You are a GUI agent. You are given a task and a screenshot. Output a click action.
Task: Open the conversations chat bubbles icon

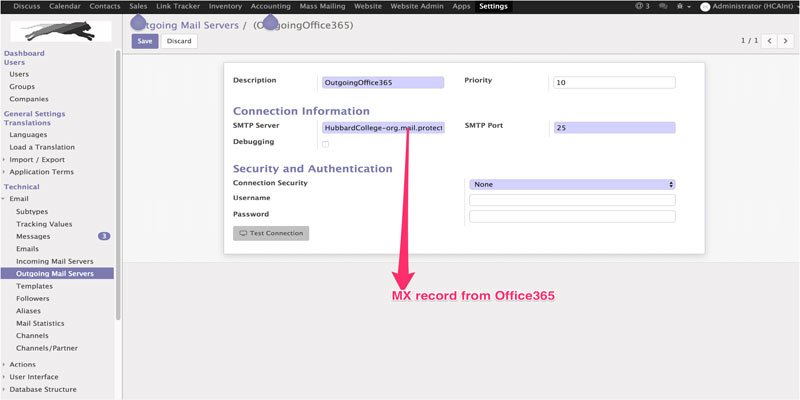663,7
